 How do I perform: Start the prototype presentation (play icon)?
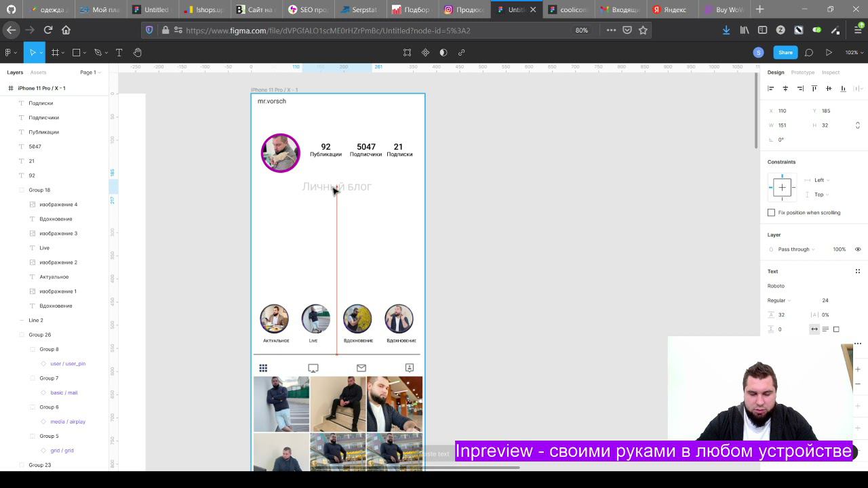(829, 52)
